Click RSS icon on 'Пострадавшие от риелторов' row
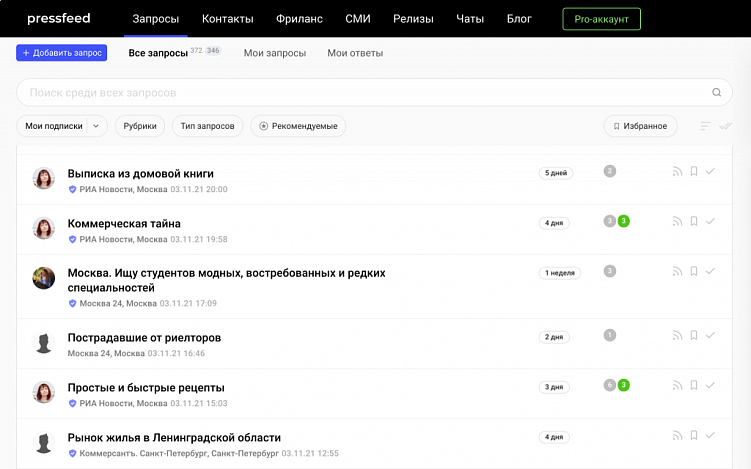751x469 pixels. (677, 336)
